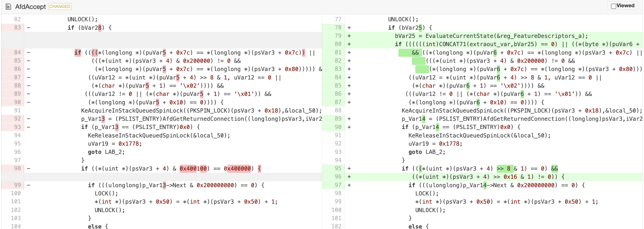Viewport: 644px width, 229px height.
Task: Click the minus marker on left line 98
Action: pyautogui.click(x=28, y=168)
